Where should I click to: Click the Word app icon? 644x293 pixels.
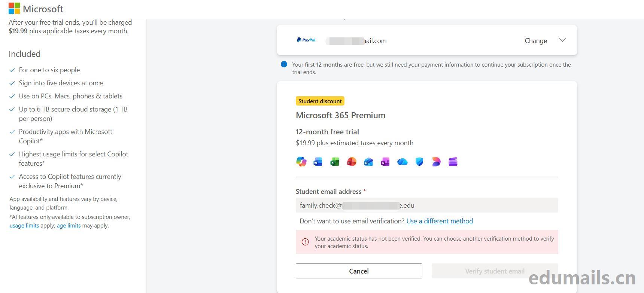(318, 162)
